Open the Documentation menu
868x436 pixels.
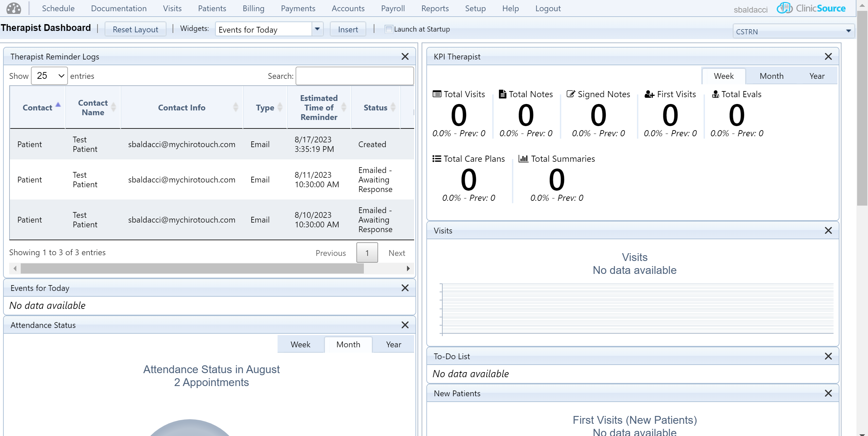click(119, 8)
